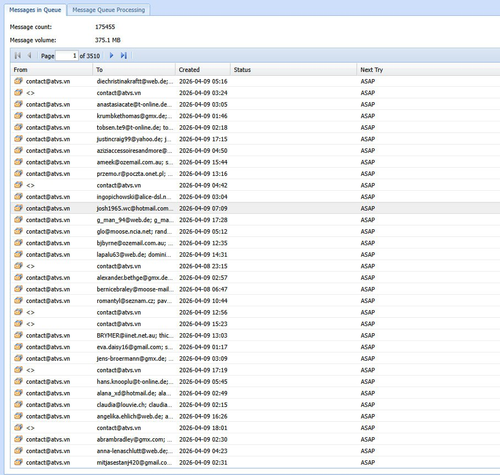
Task: Click created time 2026-04-09 15:23
Action: pos(203,324)
